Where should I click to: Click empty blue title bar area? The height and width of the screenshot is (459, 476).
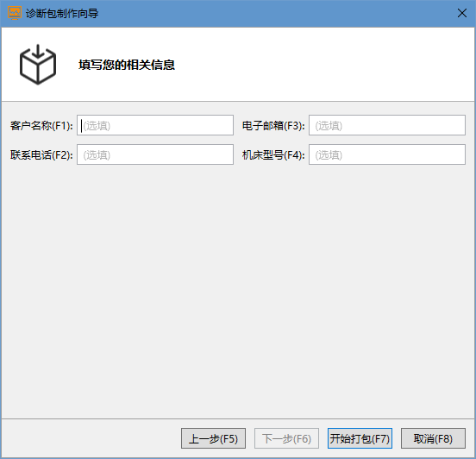click(273, 13)
